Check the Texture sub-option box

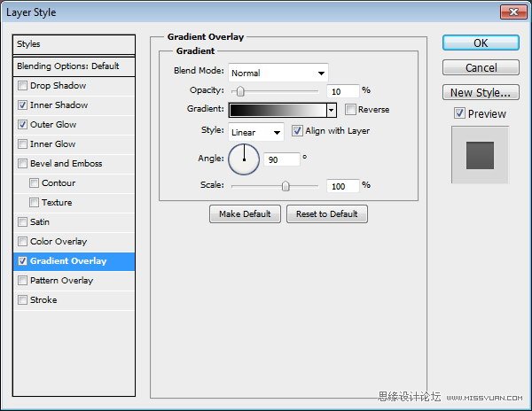click(34, 202)
